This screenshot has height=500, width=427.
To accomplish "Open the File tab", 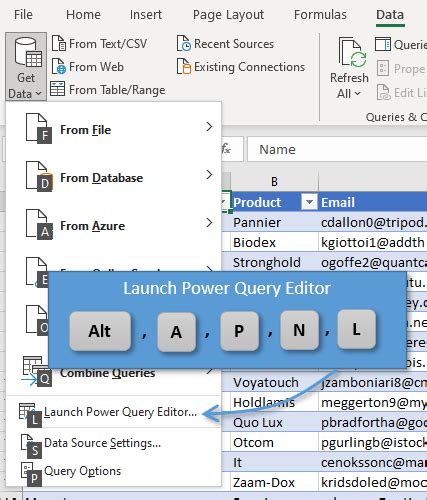I will [x=23, y=15].
